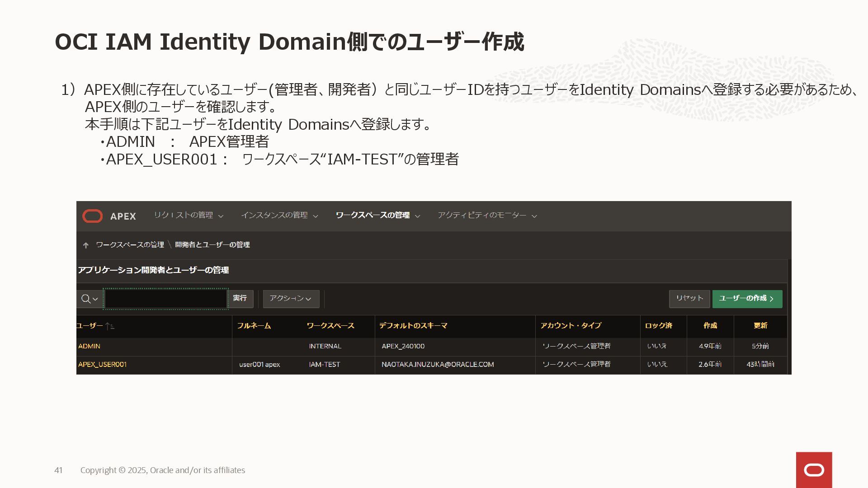Sort by フルネーム column header
The height and width of the screenshot is (488, 868).
(254, 326)
